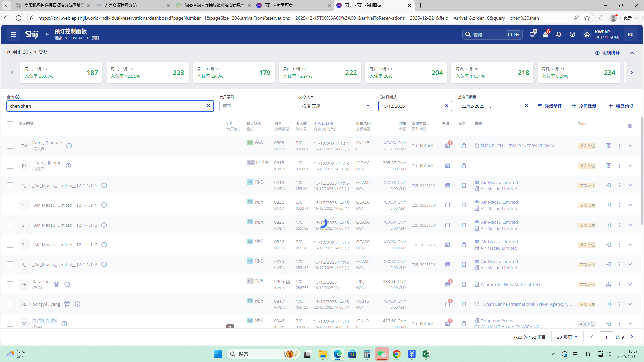
Task: Click the notifications bell icon
Action: pyautogui.click(x=559, y=34)
